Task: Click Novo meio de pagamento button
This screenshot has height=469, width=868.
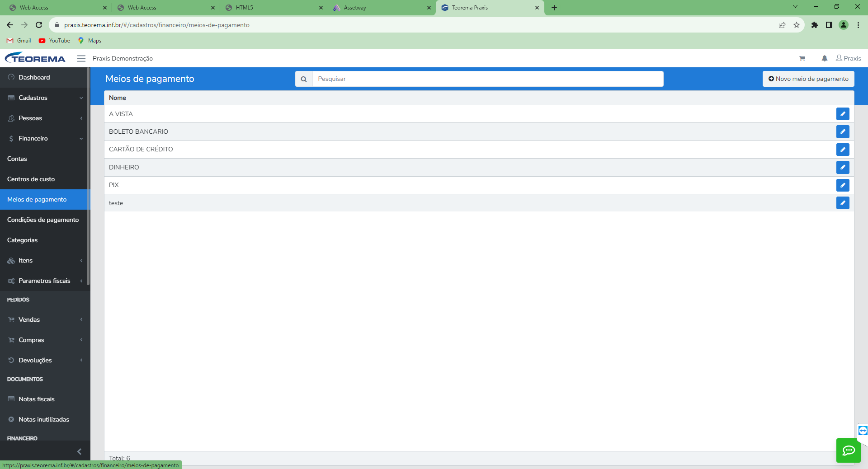Action: pyautogui.click(x=808, y=79)
